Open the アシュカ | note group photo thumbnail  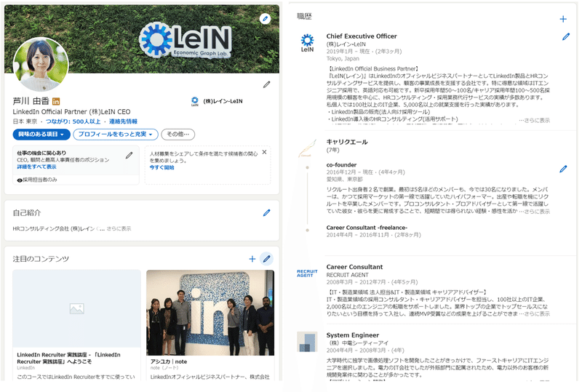(x=210, y=313)
